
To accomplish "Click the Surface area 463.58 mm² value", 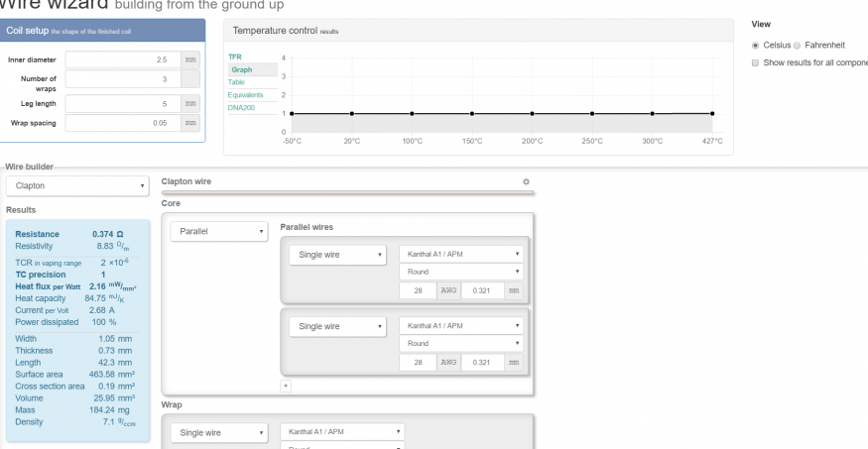I will point(112,375).
